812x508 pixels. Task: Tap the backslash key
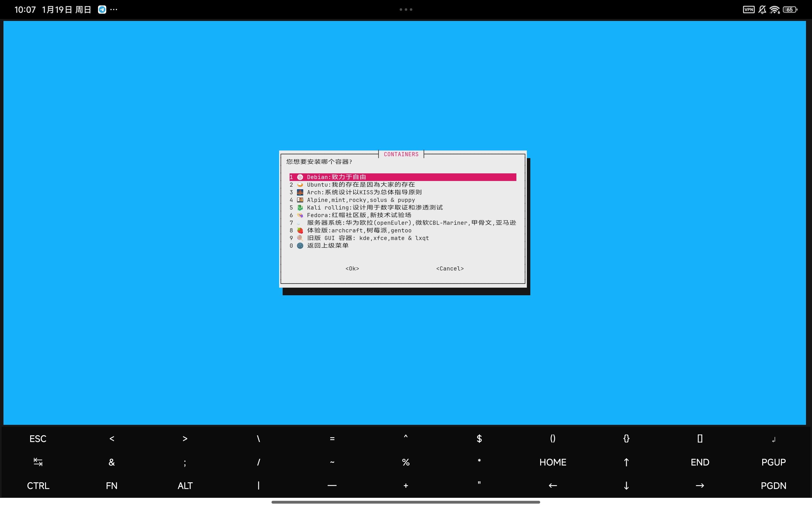(x=259, y=439)
